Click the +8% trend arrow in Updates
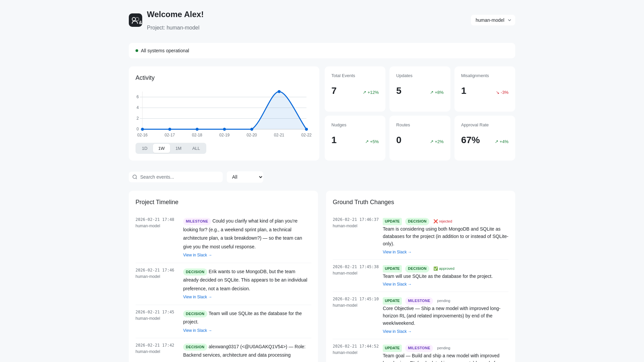The width and height of the screenshot is (644, 362). (432, 93)
